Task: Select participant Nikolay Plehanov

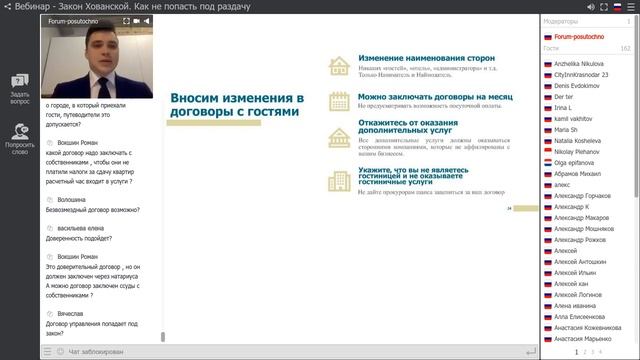Action: pyautogui.click(x=577, y=152)
